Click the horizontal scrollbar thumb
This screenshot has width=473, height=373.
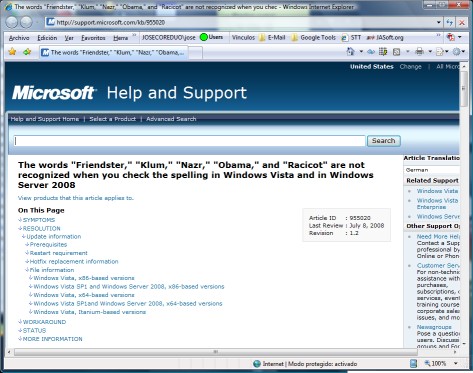216,352
